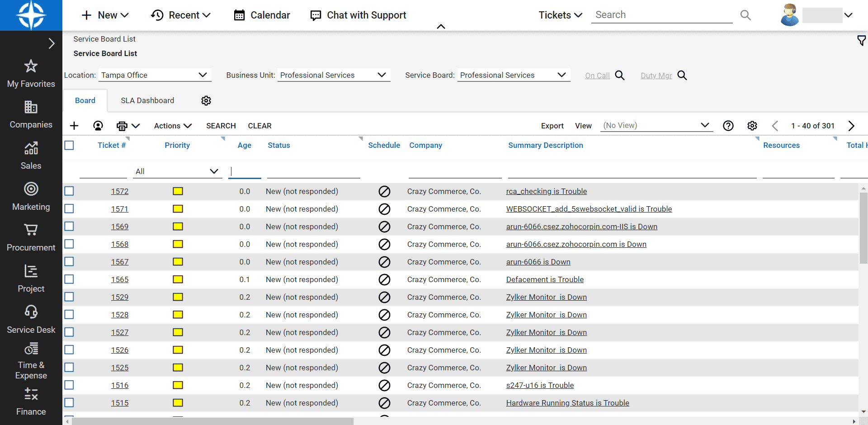Click the filter funnel icon
Screen dimensions: 868x425
(x=861, y=41)
